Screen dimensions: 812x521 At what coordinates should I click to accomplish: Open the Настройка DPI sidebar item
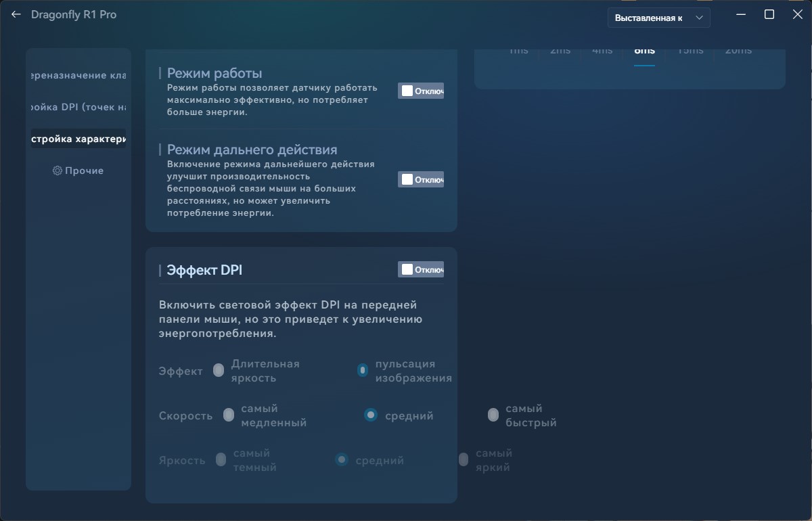click(78, 107)
